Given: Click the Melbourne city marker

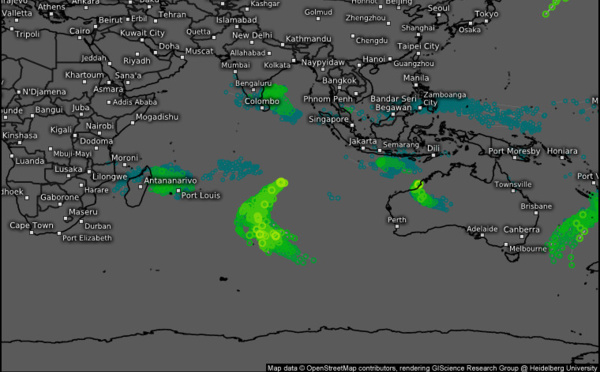Looking at the screenshot, I should (x=506, y=244).
